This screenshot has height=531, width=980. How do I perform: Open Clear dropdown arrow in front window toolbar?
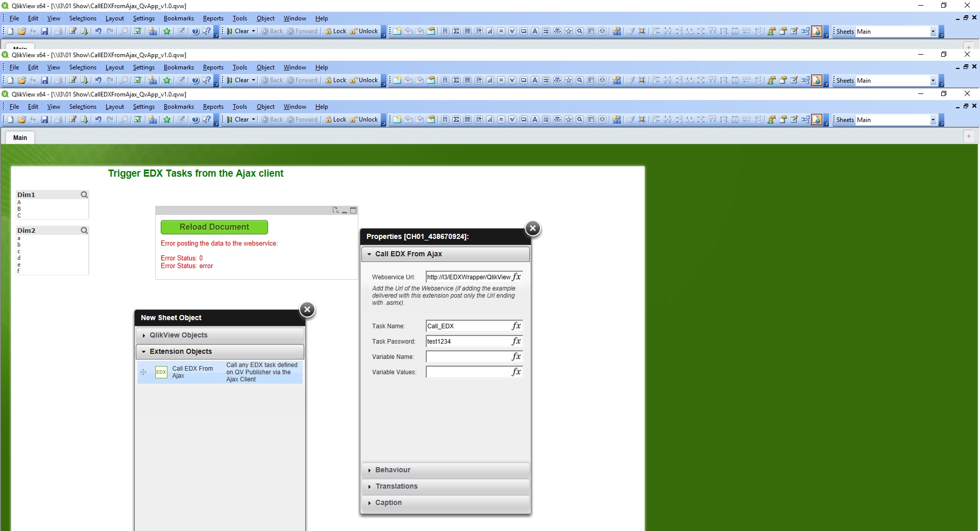click(x=253, y=119)
